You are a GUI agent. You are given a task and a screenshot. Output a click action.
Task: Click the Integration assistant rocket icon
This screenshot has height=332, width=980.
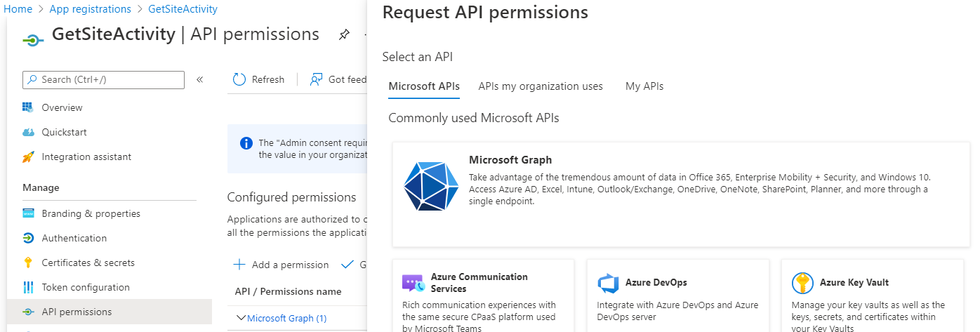click(x=28, y=157)
